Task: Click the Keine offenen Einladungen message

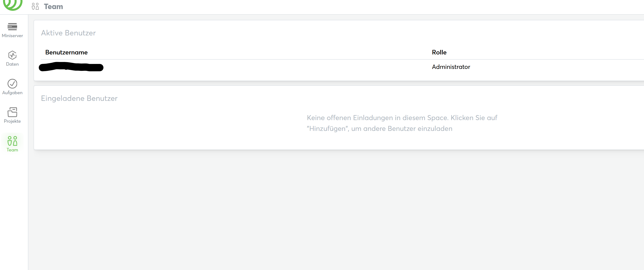Action: click(x=402, y=123)
